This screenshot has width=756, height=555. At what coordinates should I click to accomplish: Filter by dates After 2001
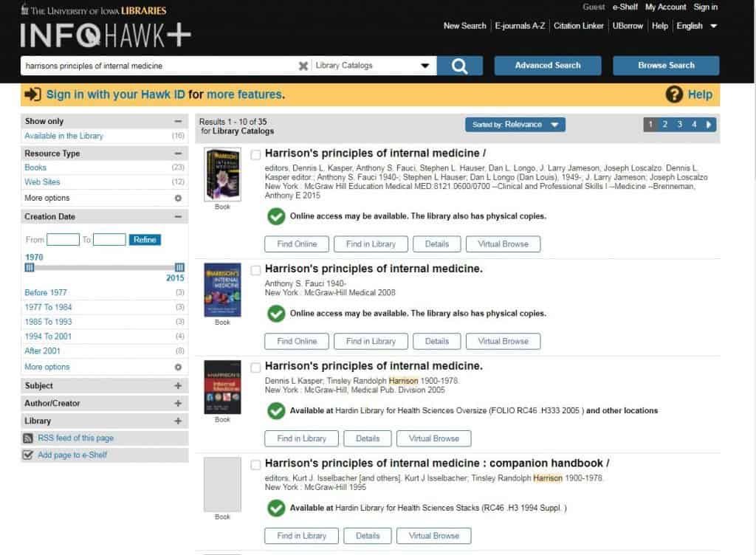42,351
